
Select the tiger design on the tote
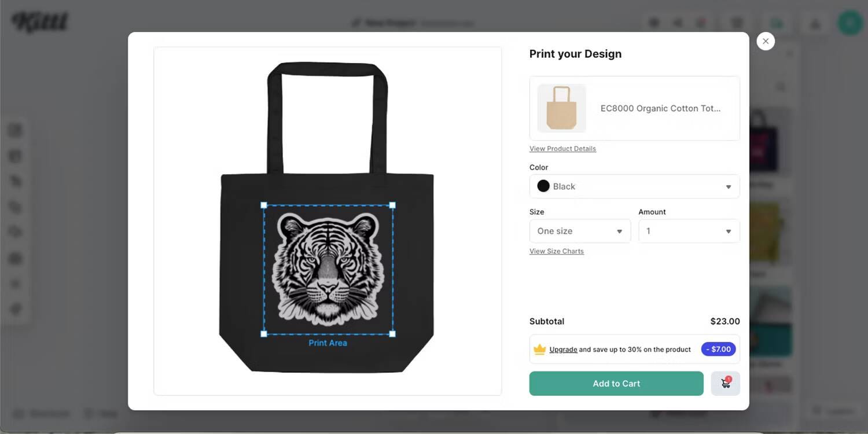(x=328, y=269)
